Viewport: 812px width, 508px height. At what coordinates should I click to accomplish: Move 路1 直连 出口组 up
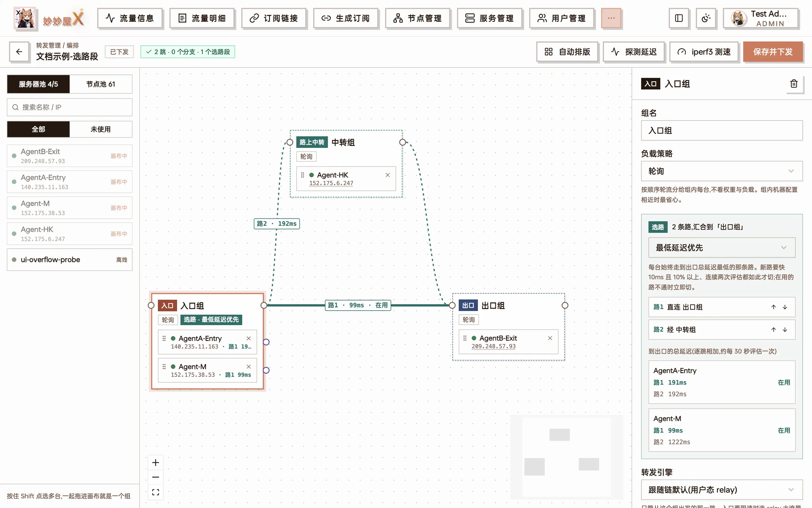(773, 307)
